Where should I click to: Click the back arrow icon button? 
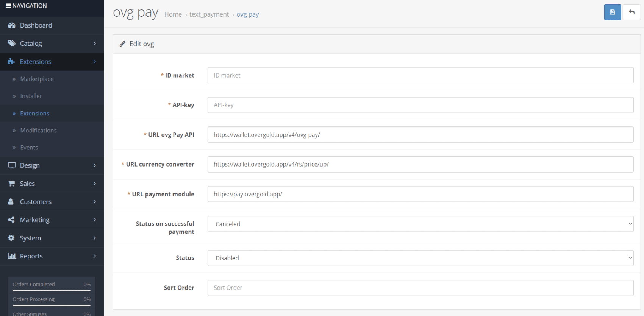pos(631,12)
